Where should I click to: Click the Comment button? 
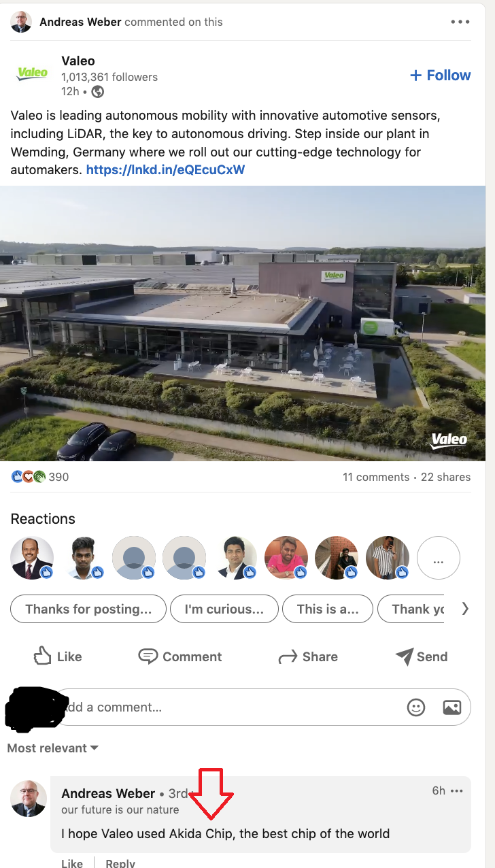180,656
